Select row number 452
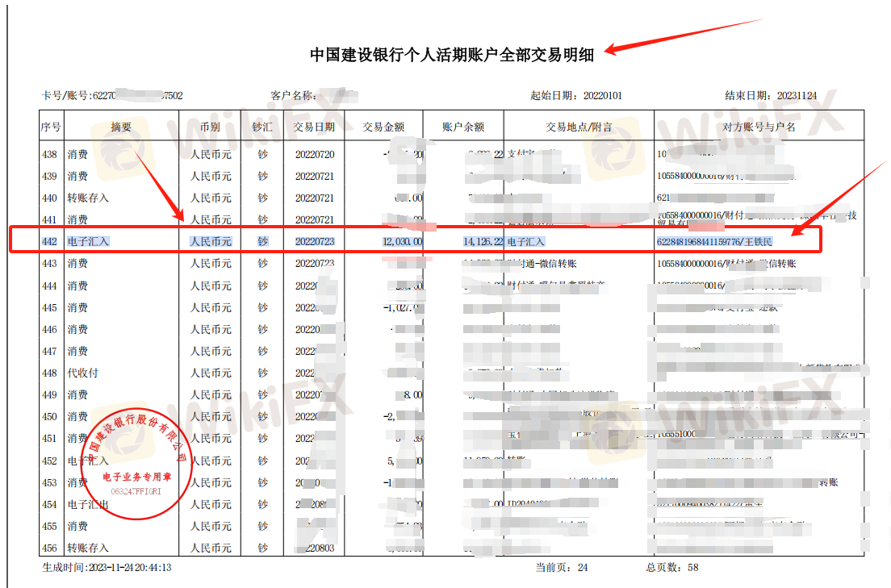Screen dimensions: 891x588 pyautogui.click(x=49, y=461)
